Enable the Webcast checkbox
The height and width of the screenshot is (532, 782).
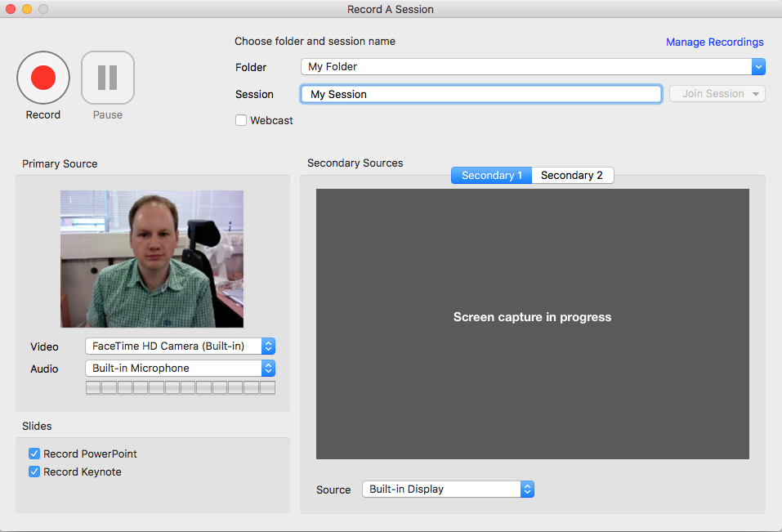pyautogui.click(x=241, y=120)
